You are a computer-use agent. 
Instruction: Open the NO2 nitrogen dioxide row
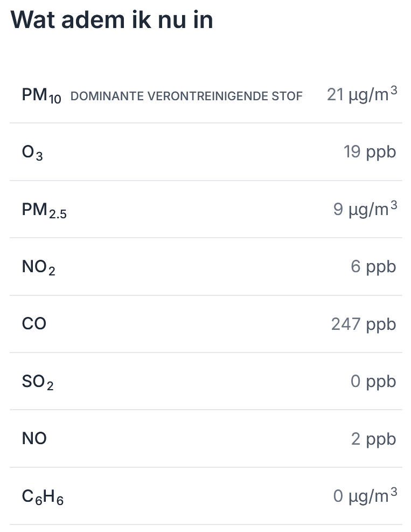pyautogui.click(x=206, y=267)
